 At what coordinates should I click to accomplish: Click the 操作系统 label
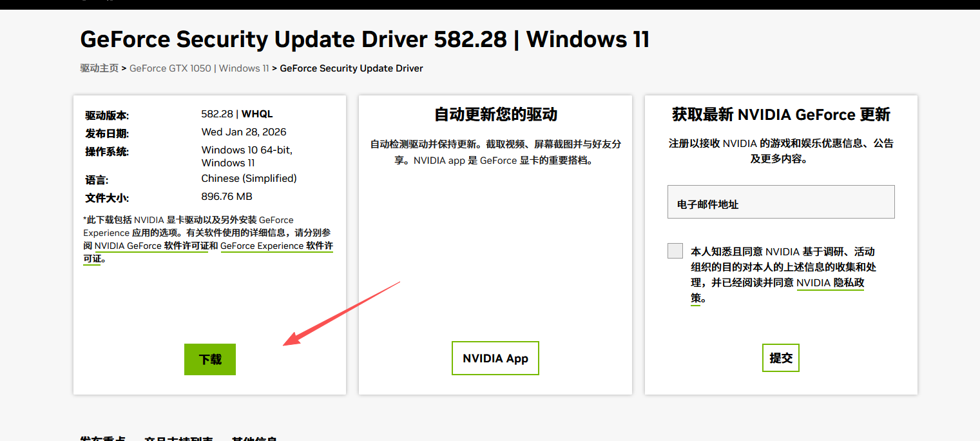107,152
